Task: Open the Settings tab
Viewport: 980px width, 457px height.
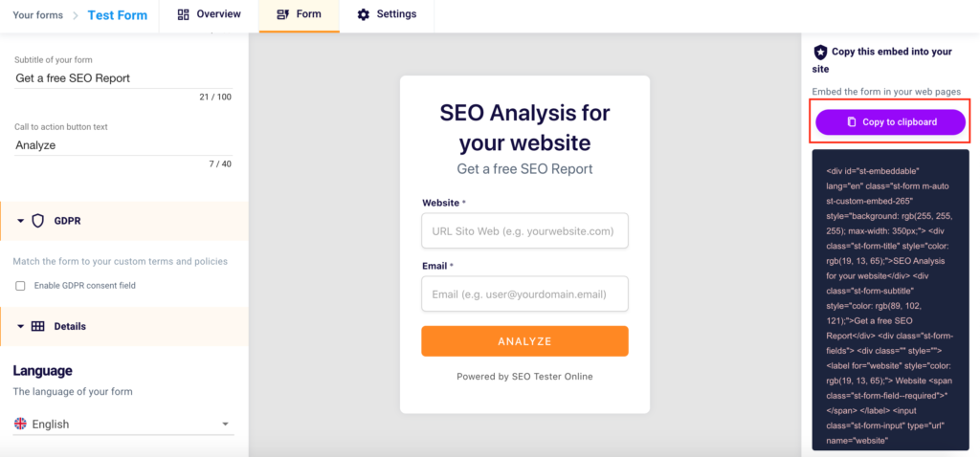Action: point(387,14)
